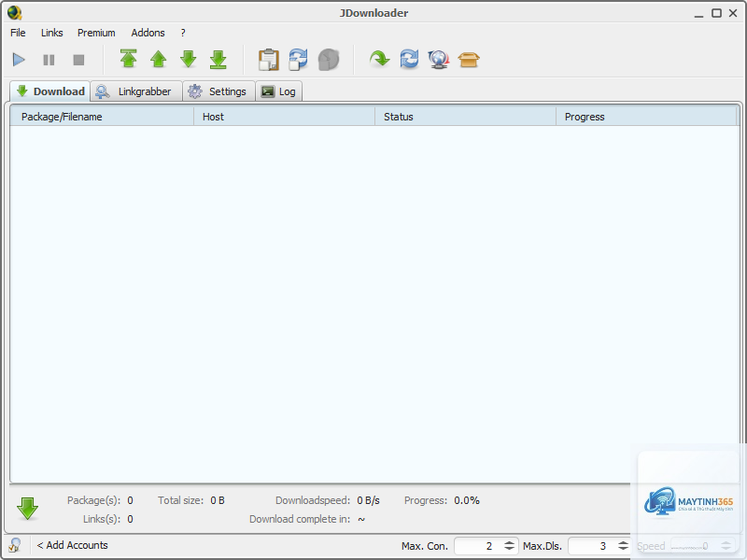This screenshot has height=560, width=747.
Task: Open the Premium menu
Action: pos(96,33)
